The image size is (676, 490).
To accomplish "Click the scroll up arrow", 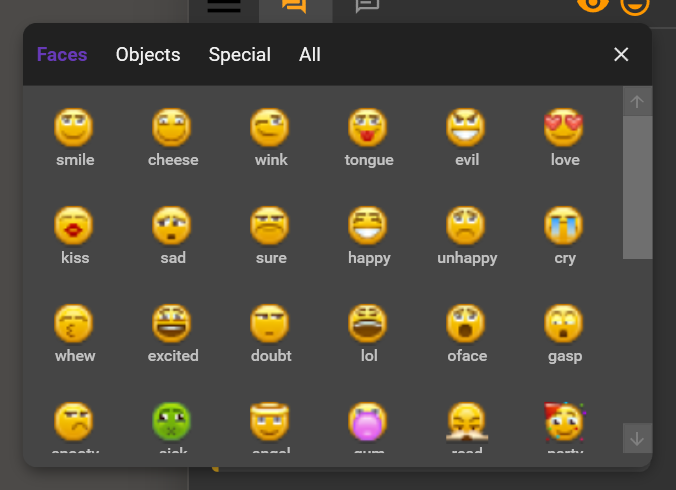I will coord(637,101).
